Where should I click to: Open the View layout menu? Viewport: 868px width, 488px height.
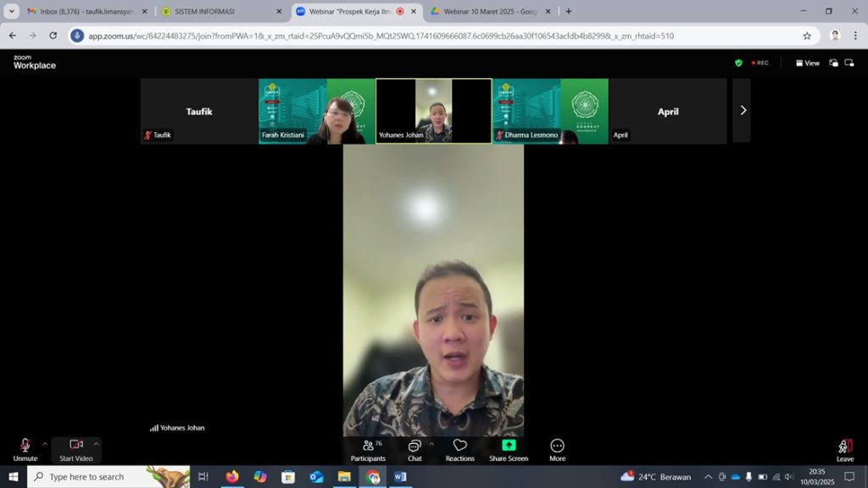click(807, 63)
